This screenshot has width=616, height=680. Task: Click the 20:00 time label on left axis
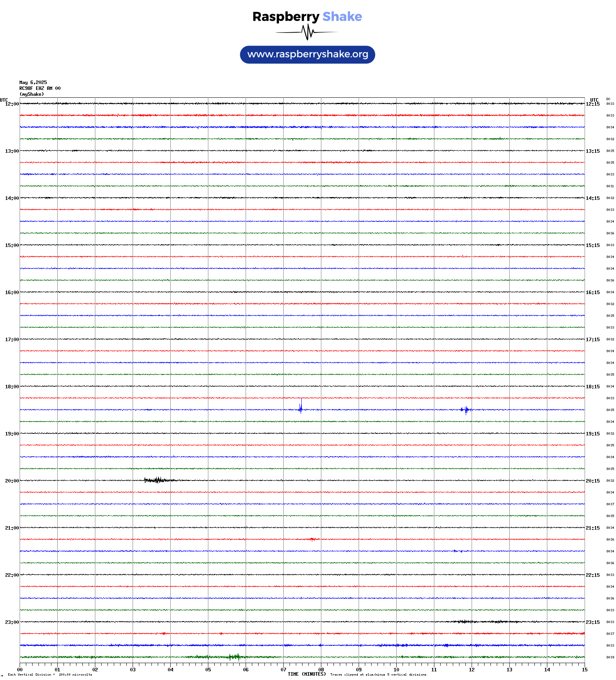coord(12,481)
